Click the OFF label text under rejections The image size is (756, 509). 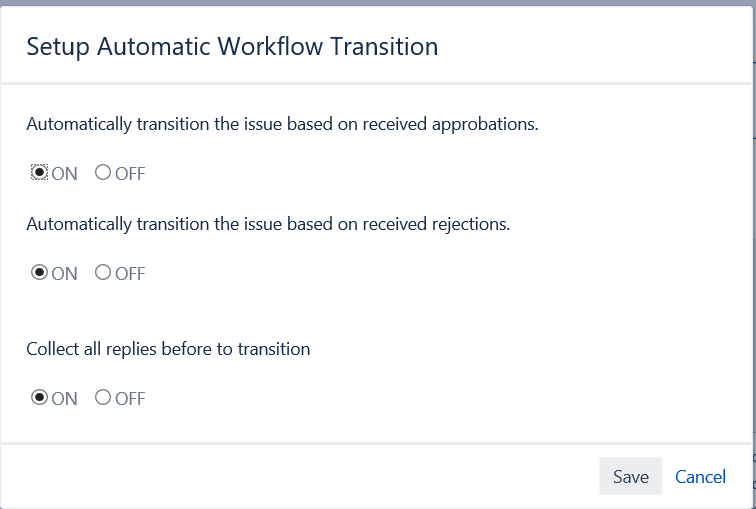[130, 274]
